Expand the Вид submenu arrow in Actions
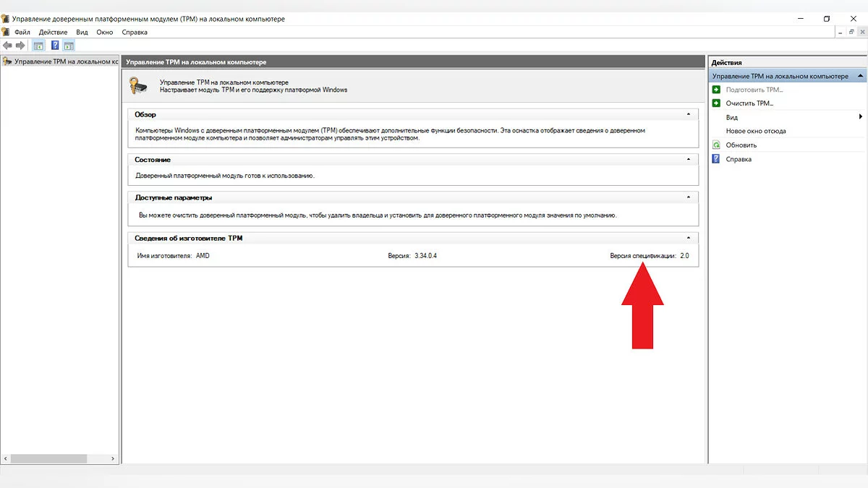Image resolution: width=868 pixels, height=488 pixels. click(861, 117)
